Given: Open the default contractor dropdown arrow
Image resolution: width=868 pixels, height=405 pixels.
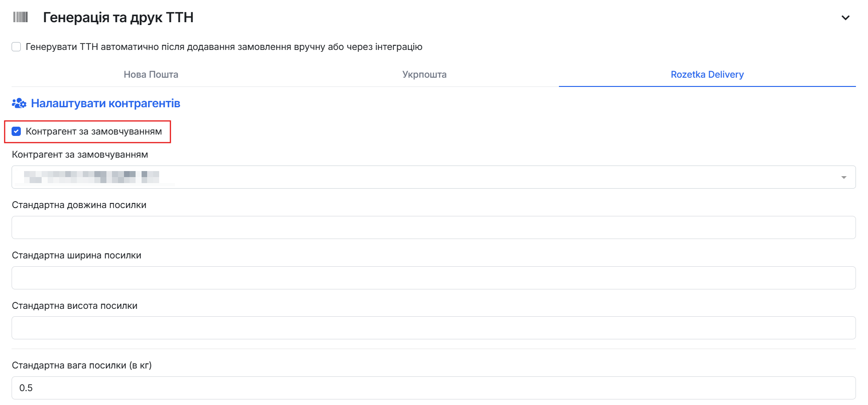Looking at the screenshot, I should click(x=843, y=178).
